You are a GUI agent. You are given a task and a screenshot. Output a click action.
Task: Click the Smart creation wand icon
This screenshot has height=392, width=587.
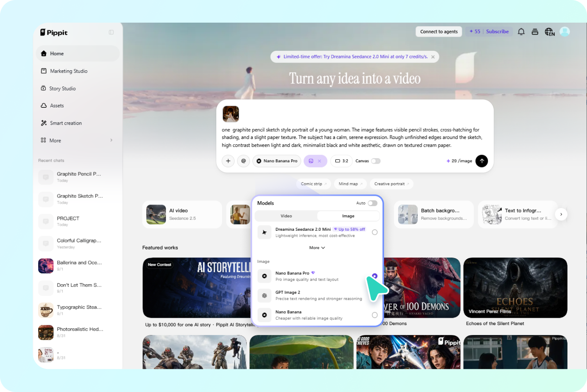(x=44, y=123)
